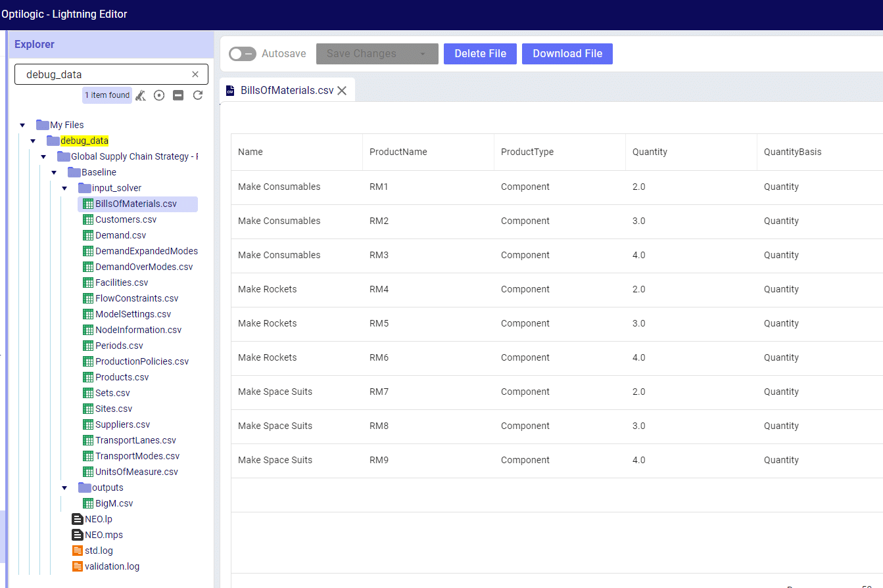The width and height of the screenshot is (883, 588).
Task: Refresh the Explorer file tree
Action: point(197,95)
